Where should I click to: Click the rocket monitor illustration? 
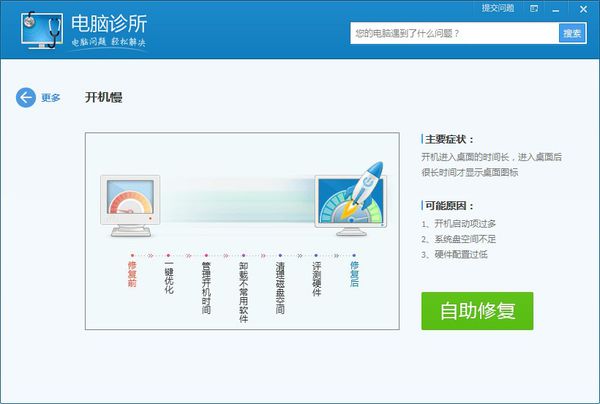click(351, 199)
